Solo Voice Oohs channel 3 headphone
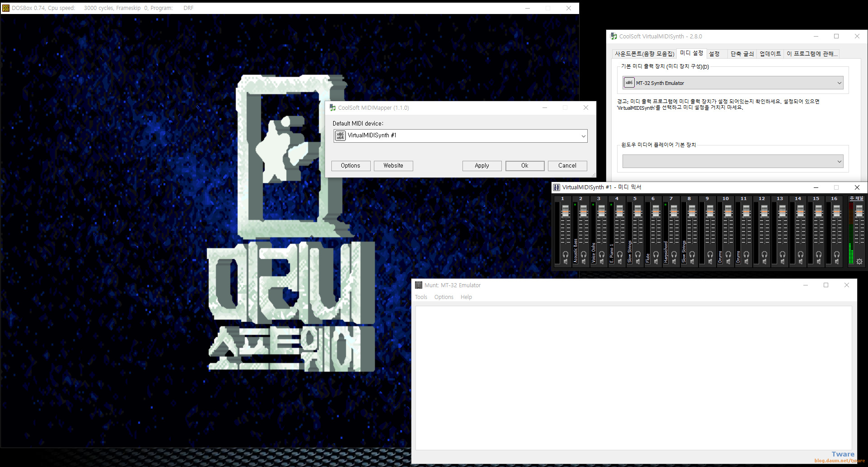 (x=602, y=254)
